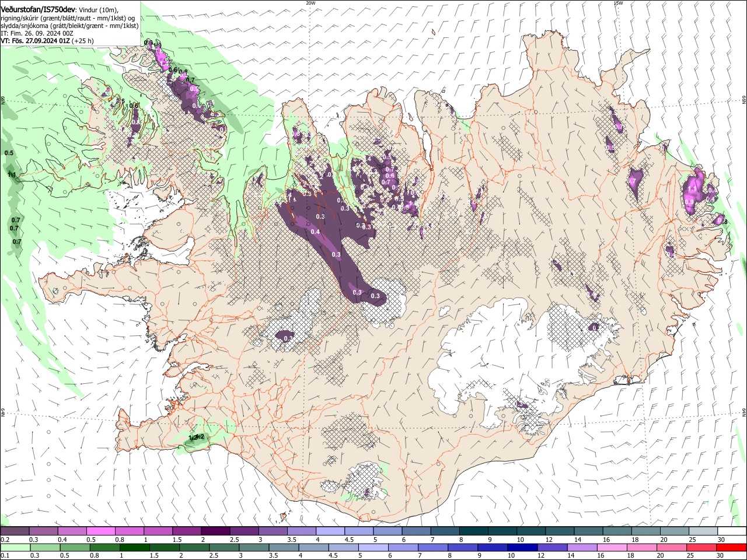747x560 pixels.
Task: Select the bright red swatch labeled 30 in the lower legend
Action: click(x=732, y=548)
